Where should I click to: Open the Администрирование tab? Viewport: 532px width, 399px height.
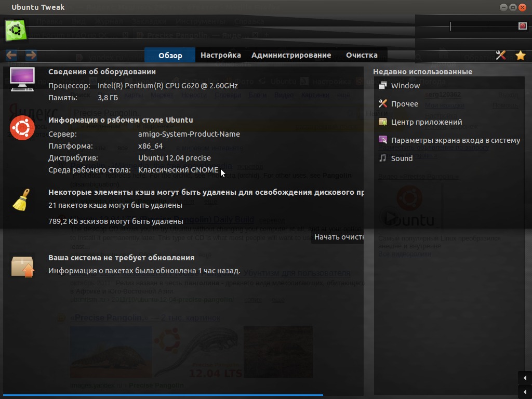click(x=291, y=55)
